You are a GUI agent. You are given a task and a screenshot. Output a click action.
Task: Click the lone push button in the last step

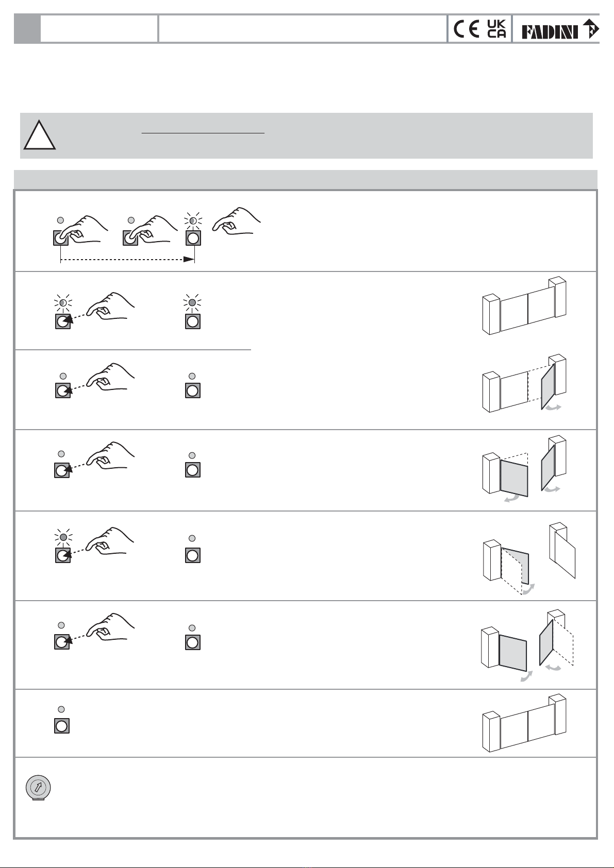tap(62, 726)
